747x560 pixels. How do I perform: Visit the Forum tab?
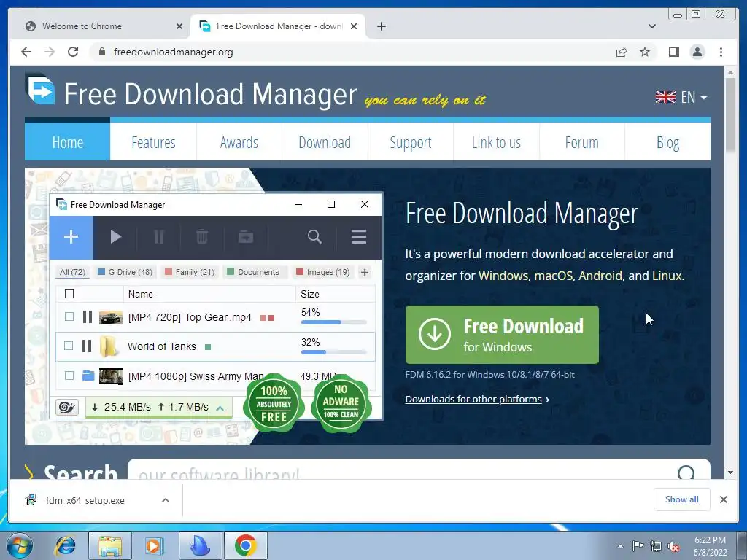[x=581, y=142]
